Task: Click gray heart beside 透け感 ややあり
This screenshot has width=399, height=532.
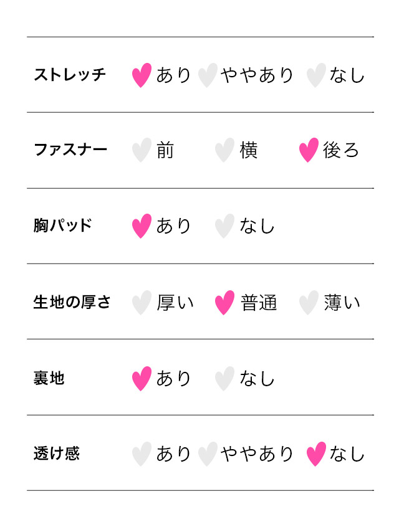Action: pos(207,454)
